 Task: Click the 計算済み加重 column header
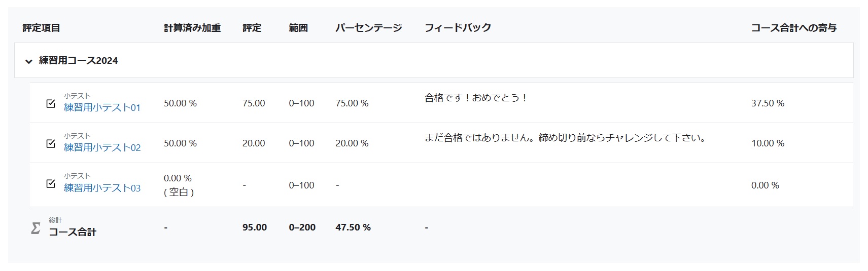pos(192,28)
